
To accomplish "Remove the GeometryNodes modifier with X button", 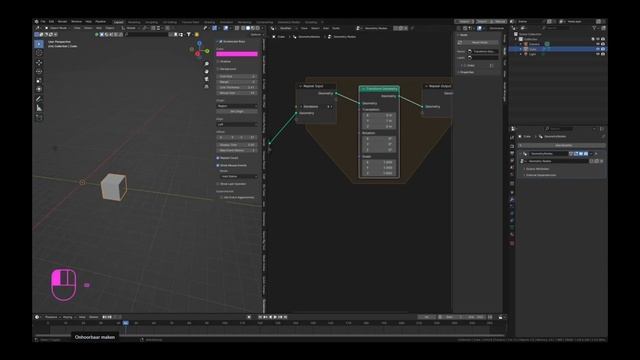I will pyautogui.click(x=597, y=154).
